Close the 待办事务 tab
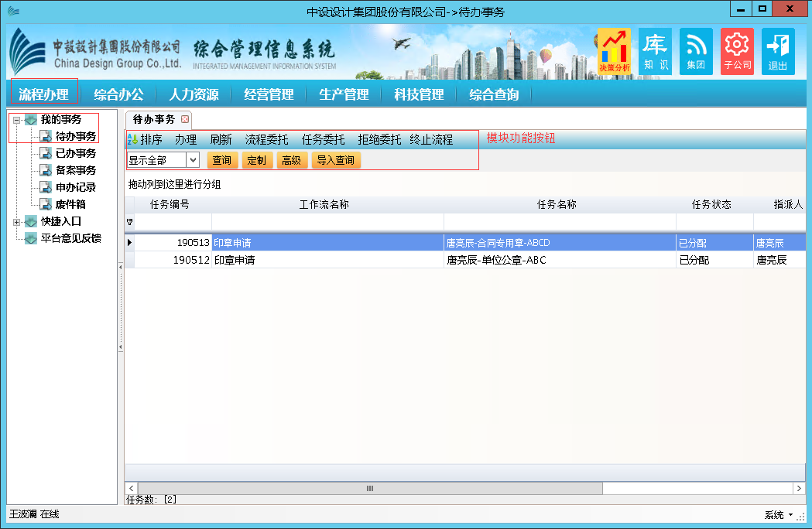 pos(185,120)
